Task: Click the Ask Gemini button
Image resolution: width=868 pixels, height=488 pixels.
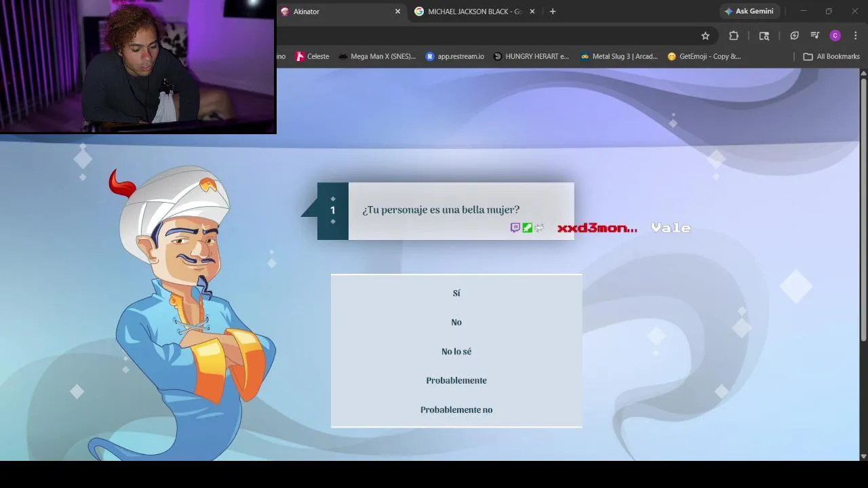Action: [749, 12]
